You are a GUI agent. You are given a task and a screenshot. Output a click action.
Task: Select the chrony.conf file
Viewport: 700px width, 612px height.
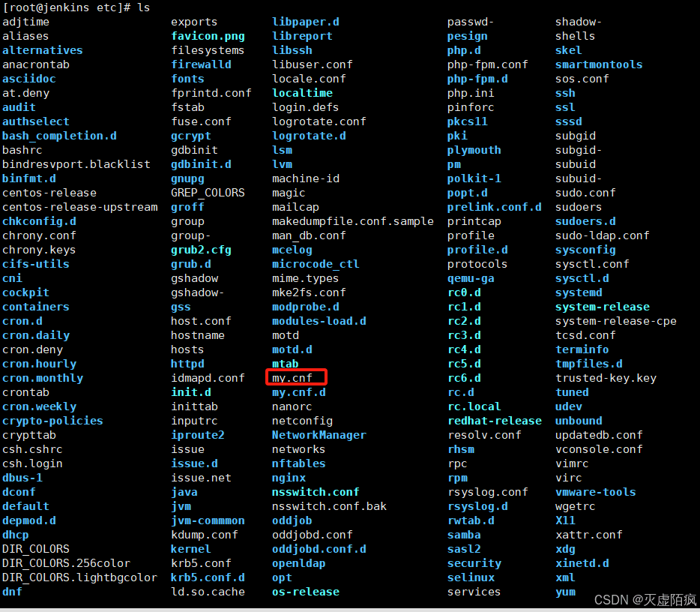point(39,235)
